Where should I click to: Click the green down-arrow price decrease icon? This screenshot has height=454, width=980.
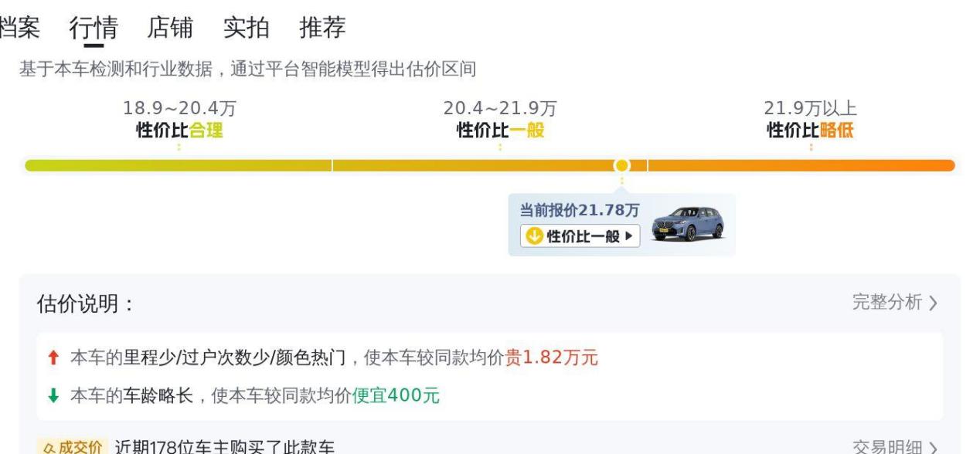click(x=53, y=396)
